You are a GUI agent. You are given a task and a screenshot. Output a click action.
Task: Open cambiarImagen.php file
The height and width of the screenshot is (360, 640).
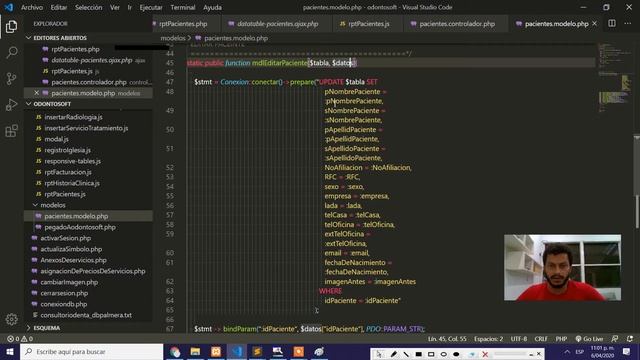[x=69, y=282]
